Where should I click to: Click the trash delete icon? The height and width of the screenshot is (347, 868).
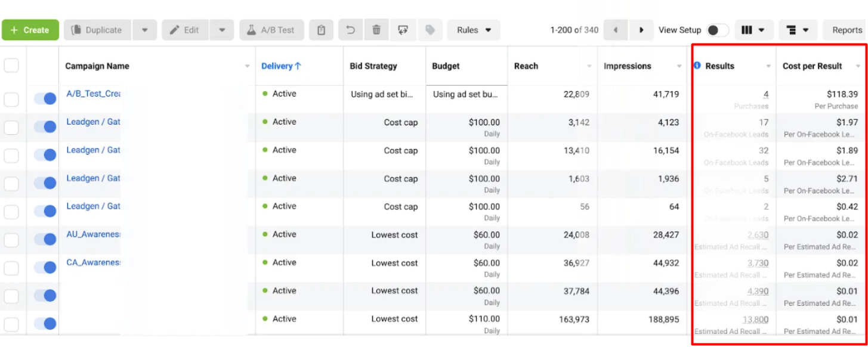point(376,30)
